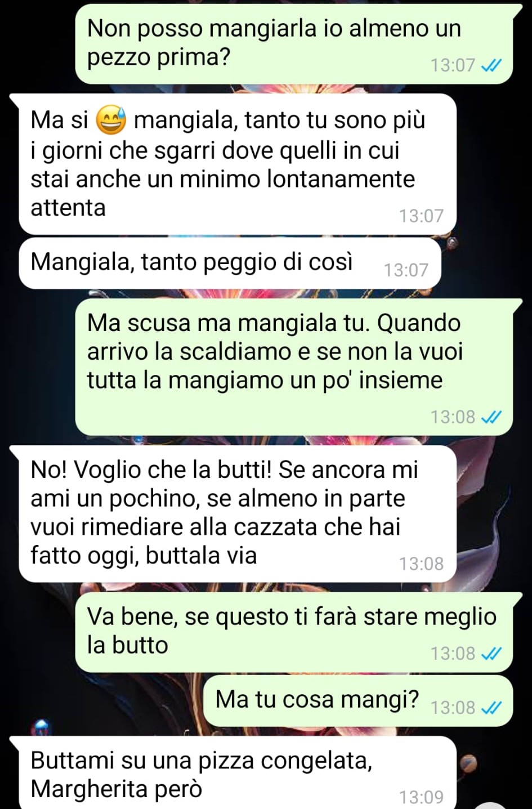Tap blue ticks on 'la butto' message
The image size is (532, 809).
(491, 653)
